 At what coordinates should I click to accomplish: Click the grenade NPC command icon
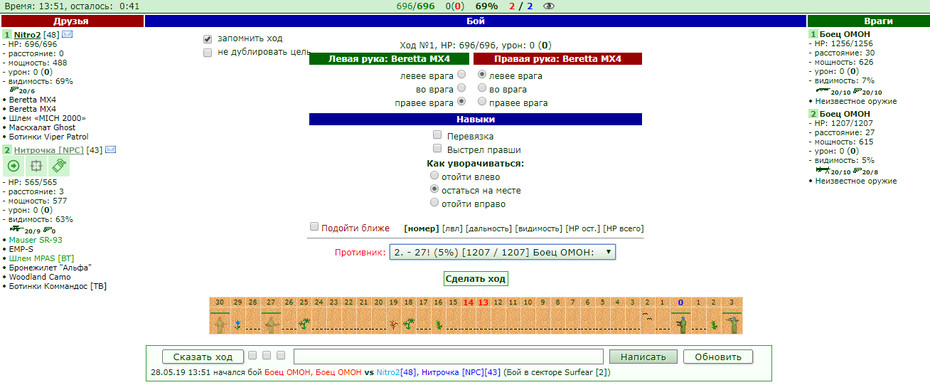(59, 167)
